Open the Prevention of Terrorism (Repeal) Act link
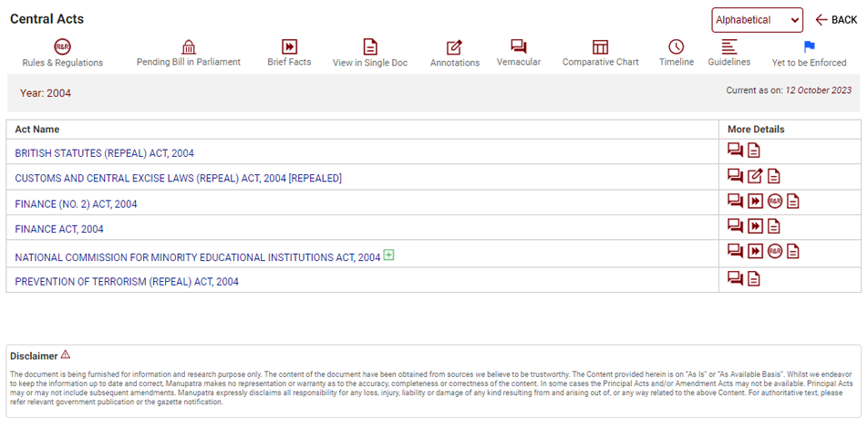 127,282
